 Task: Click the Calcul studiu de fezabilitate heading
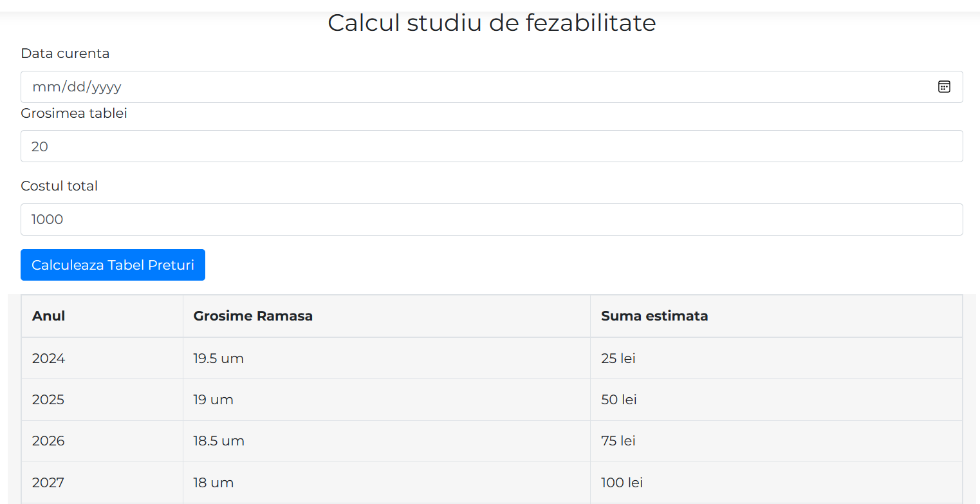pos(492,23)
